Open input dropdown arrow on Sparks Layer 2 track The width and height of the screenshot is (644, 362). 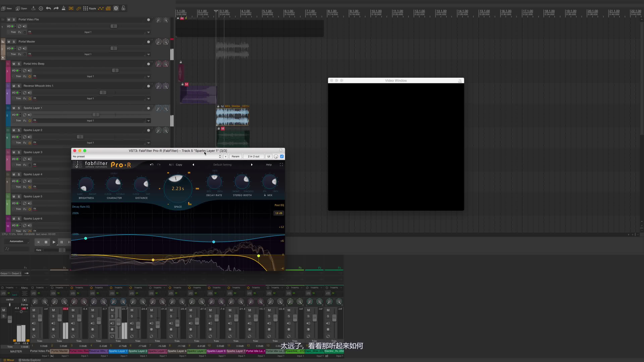148,143
